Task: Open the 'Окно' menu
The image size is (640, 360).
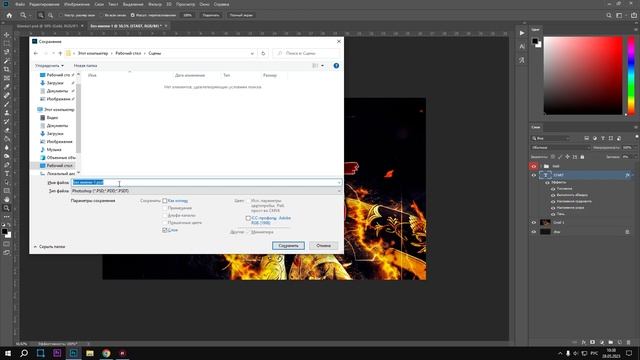Action: (204, 4)
